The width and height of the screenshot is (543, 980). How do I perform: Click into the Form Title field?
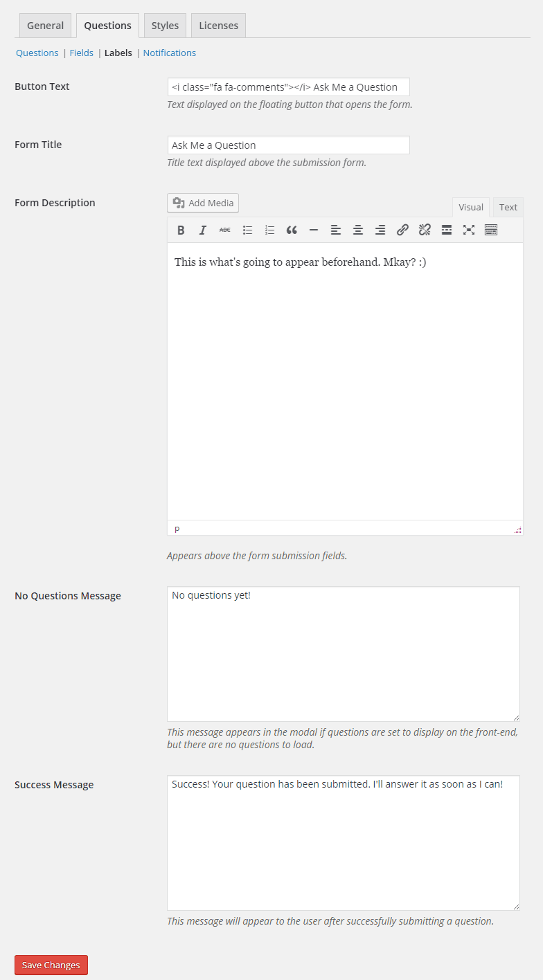click(288, 145)
